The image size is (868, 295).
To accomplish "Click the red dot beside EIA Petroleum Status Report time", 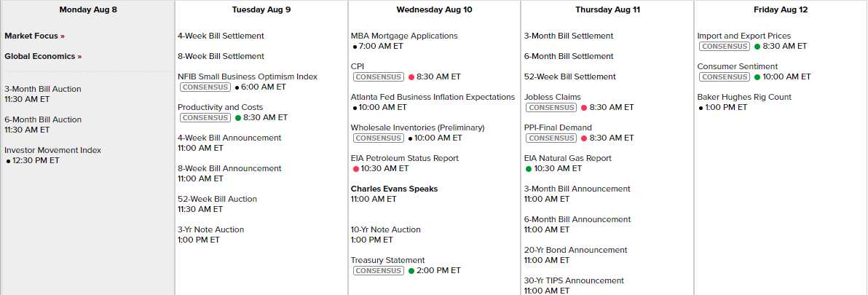I will point(356,168).
